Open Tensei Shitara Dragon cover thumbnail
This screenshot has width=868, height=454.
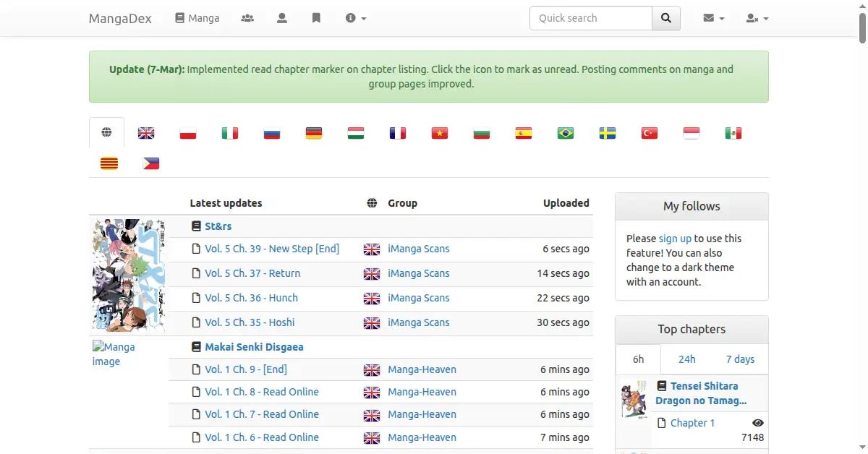[x=634, y=399]
